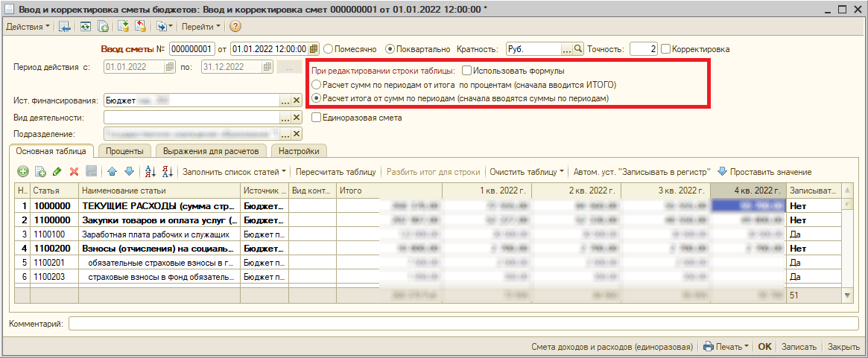Viewport: 868px width, 358px height.
Task: Click the vertical scrollbar down arrow in table
Action: 847,295
